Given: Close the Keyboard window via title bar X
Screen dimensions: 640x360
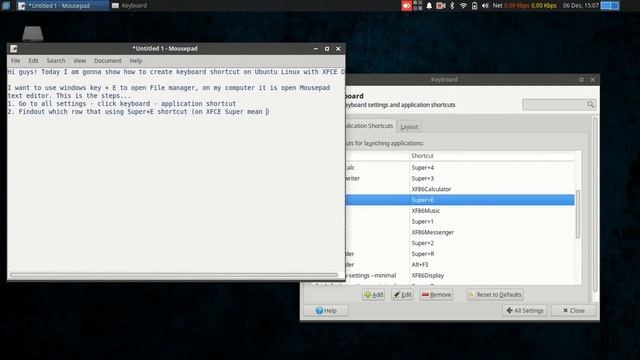Looking at the screenshot, I should (593, 80).
